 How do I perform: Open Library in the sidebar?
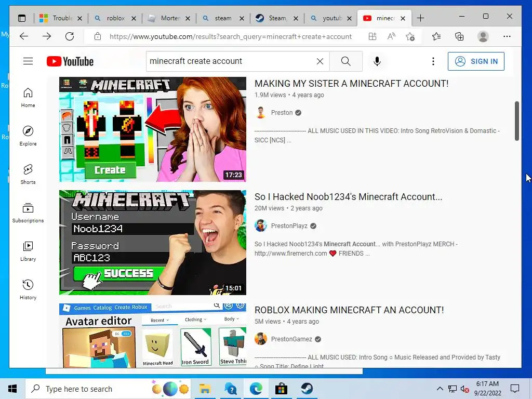(x=28, y=251)
